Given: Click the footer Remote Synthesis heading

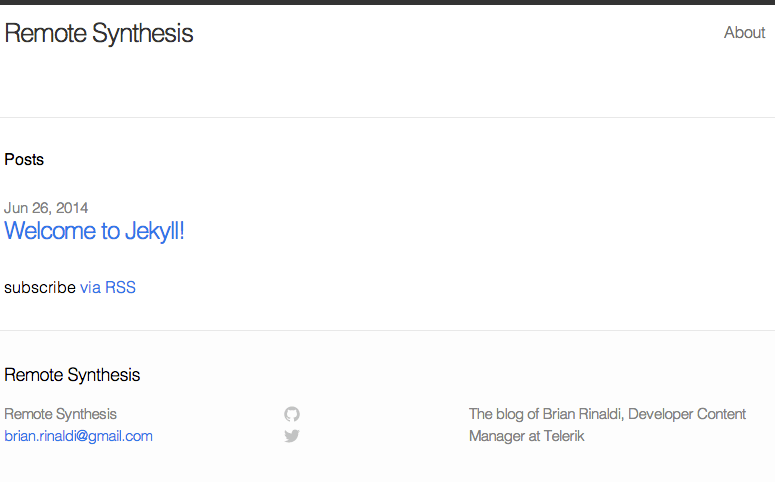Looking at the screenshot, I should (x=72, y=375).
